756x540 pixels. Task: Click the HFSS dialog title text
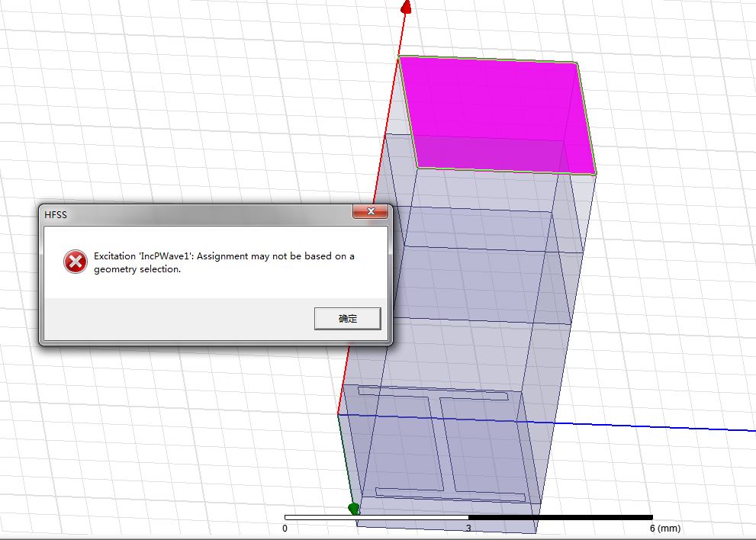point(56,214)
